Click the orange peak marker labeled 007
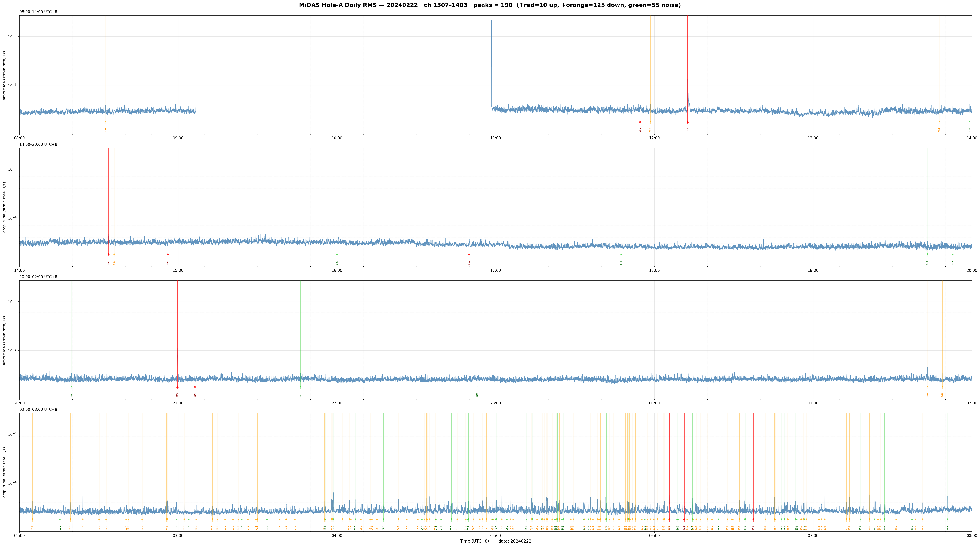Image resolution: width=980 pixels, height=546 pixels. point(114,254)
